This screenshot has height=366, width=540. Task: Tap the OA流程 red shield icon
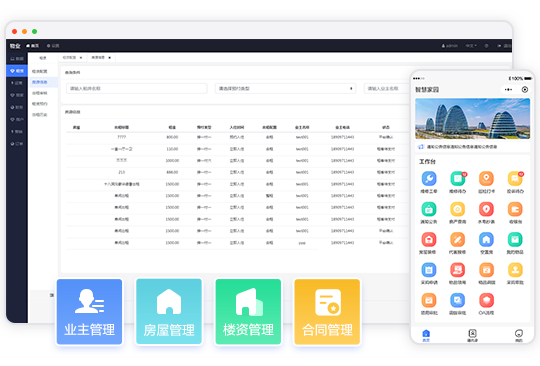(x=486, y=300)
